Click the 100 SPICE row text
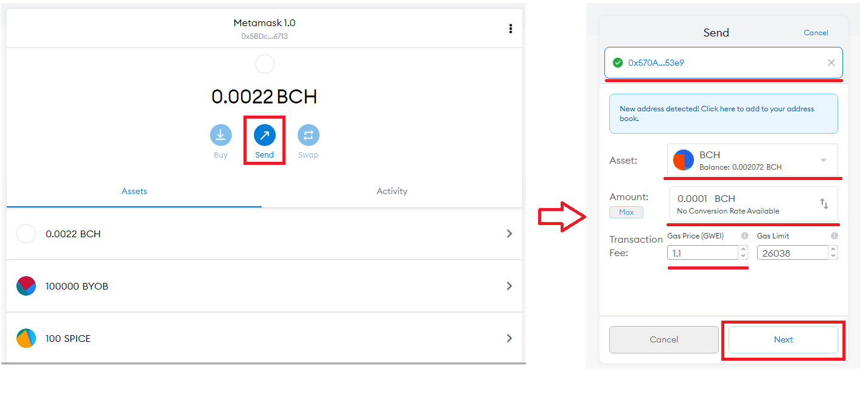This screenshot has height=396, width=868. (x=68, y=338)
